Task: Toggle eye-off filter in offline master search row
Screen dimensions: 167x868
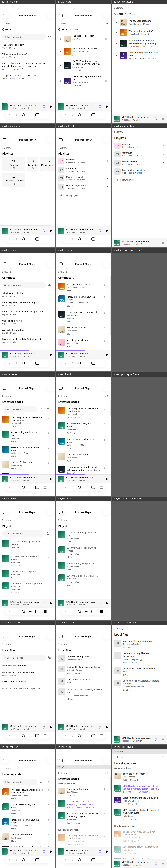Action: [41, 782]
